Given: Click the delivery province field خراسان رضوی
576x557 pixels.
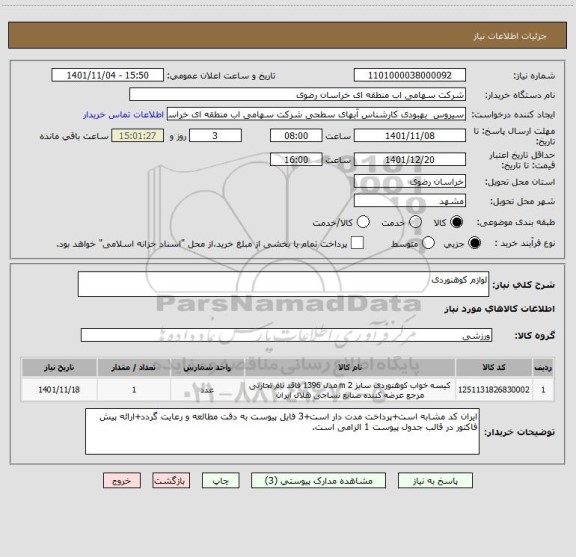Looking at the screenshot, I should pyautogui.click(x=410, y=182).
